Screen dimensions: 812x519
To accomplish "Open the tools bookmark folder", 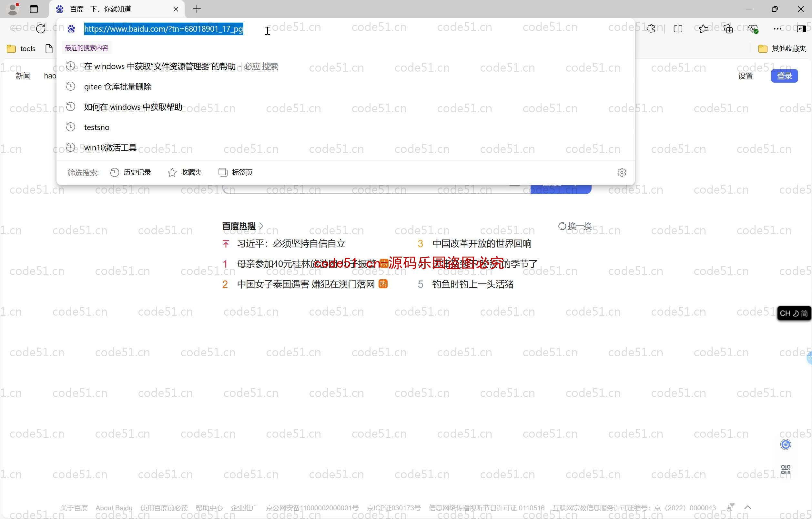I will coord(21,48).
